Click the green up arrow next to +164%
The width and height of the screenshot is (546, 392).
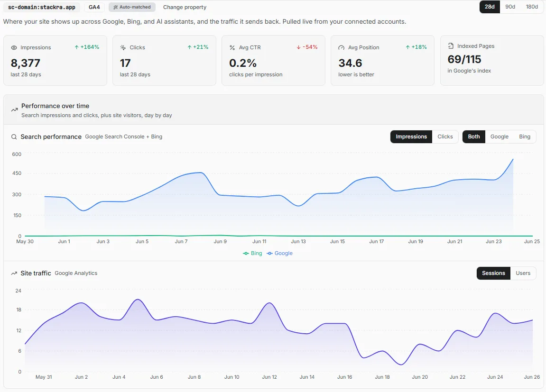(76, 47)
